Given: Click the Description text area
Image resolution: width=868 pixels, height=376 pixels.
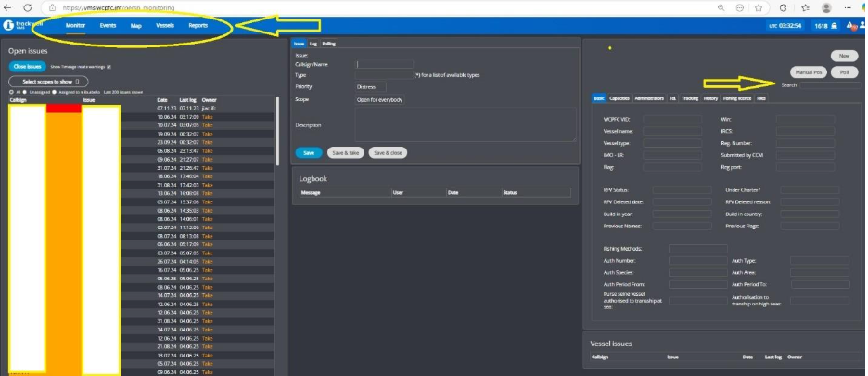Looking at the screenshot, I should click(465, 124).
